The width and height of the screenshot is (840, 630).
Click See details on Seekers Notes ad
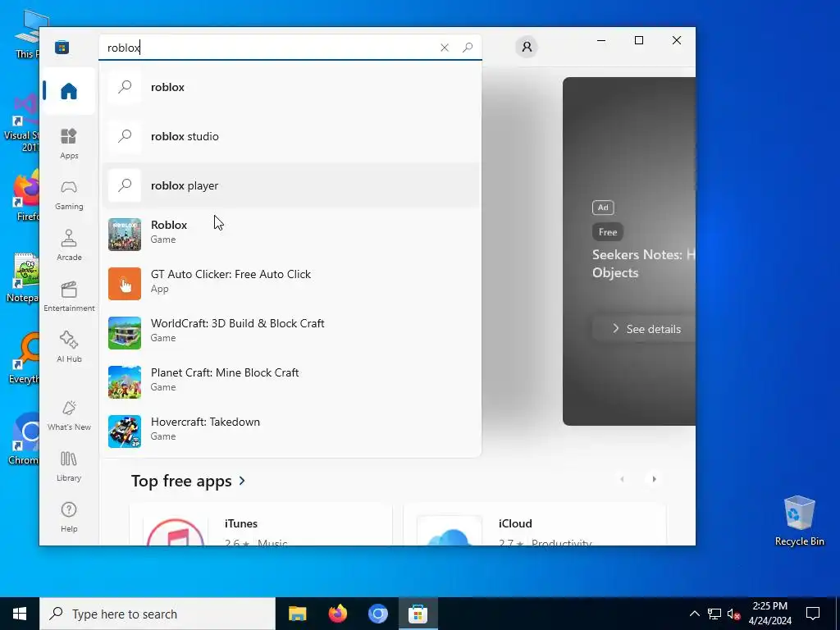coord(644,329)
